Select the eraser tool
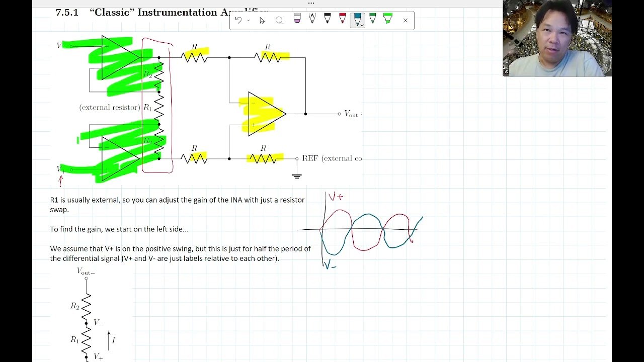 [x=297, y=19]
